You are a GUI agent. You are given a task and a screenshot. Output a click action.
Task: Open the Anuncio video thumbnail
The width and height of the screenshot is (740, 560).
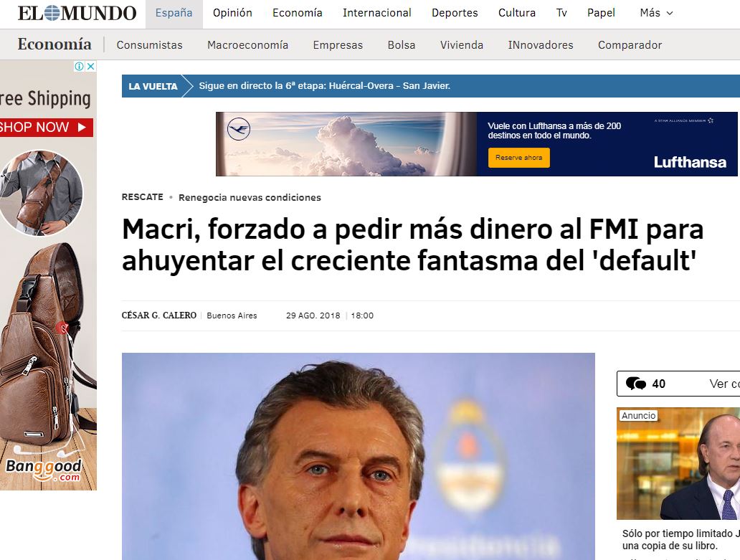point(678,463)
